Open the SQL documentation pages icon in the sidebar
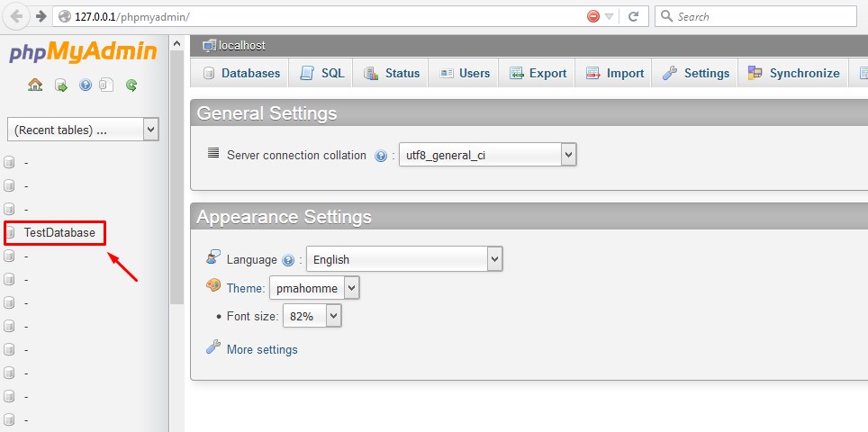Viewport: 868px width, 432px height. pos(106,85)
